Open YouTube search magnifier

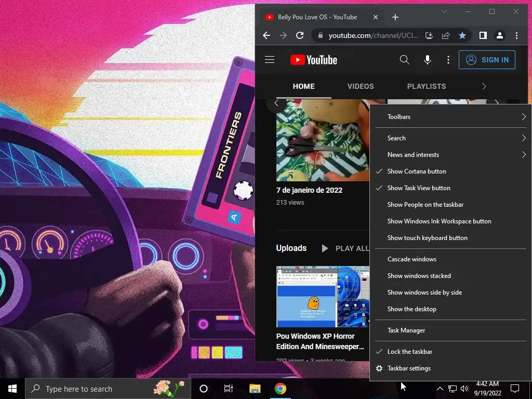pos(404,60)
